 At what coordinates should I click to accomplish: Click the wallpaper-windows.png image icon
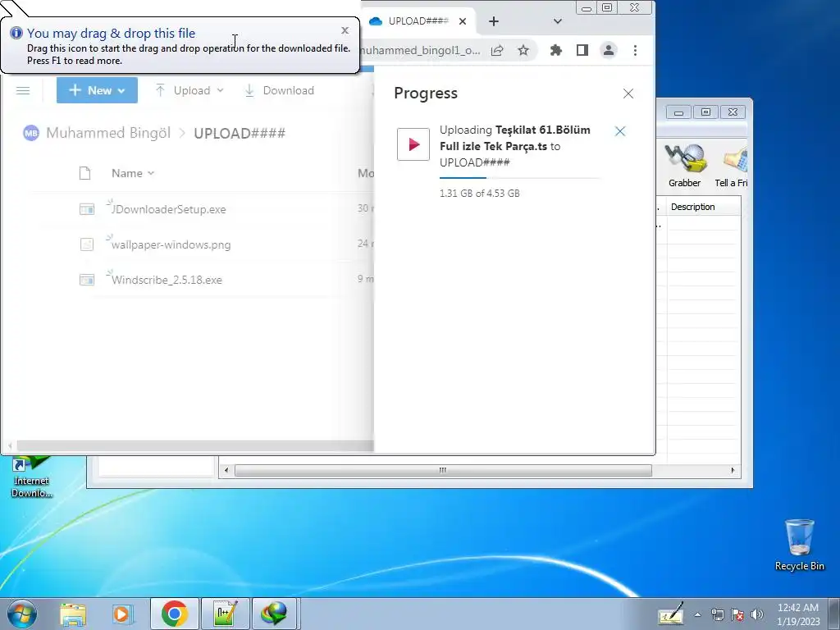tap(87, 244)
